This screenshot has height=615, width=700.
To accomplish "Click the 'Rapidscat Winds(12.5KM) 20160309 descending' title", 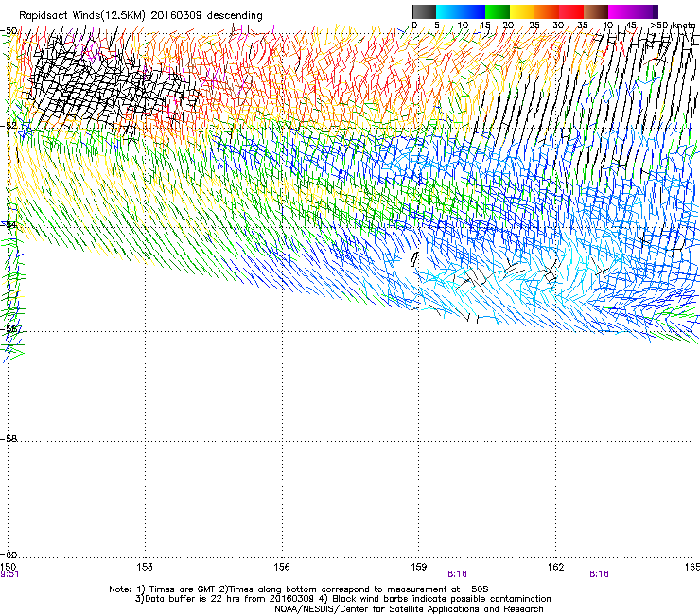I will (x=141, y=16).
